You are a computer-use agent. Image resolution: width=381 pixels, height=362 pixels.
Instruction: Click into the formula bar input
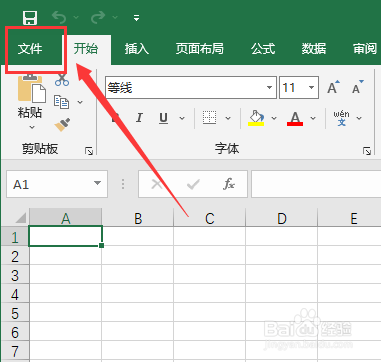316,184
